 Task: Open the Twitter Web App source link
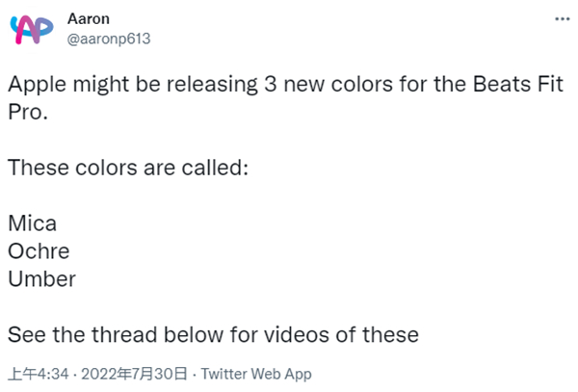(258, 373)
